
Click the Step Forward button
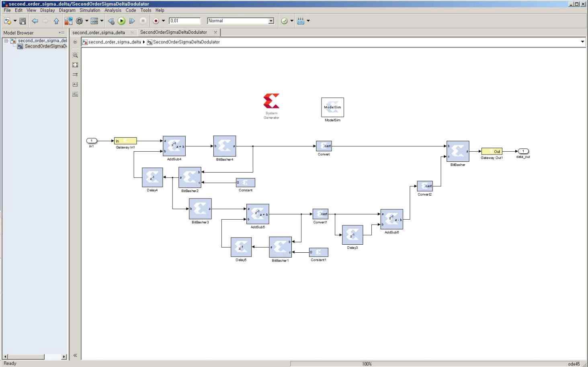[132, 21]
